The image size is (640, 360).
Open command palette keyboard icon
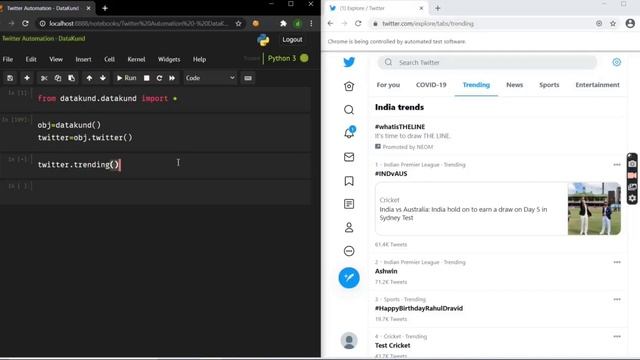pos(248,78)
